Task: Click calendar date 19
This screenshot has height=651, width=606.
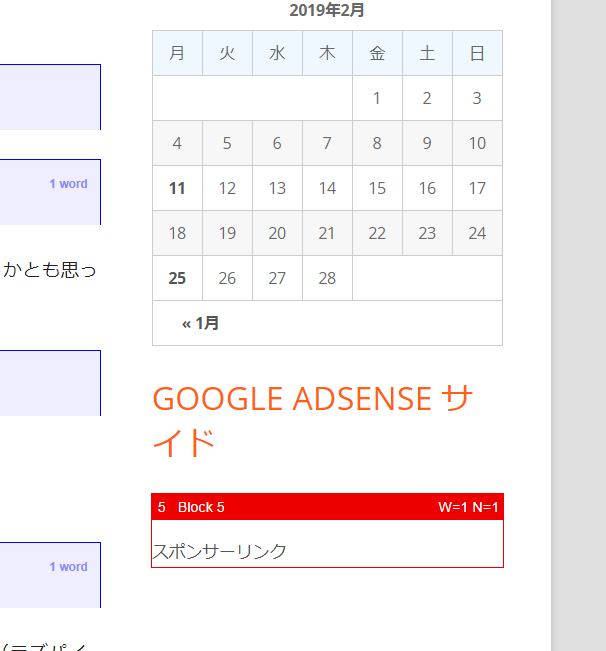Action: [x=227, y=233]
